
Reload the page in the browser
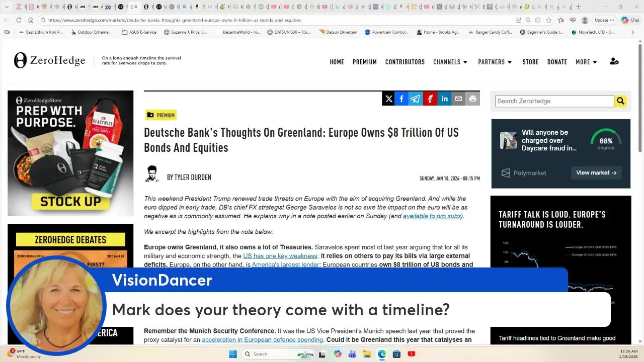[19, 20]
